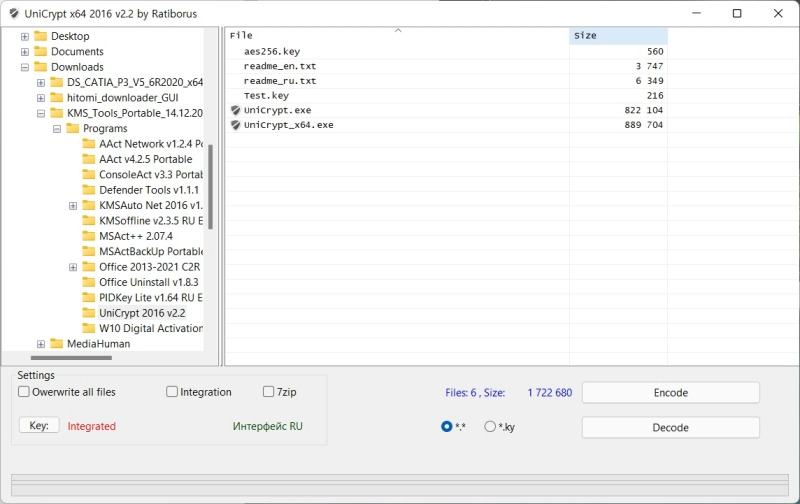800x504 pixels.
Task: Click the Decode button
Action: tap(670, 427)
